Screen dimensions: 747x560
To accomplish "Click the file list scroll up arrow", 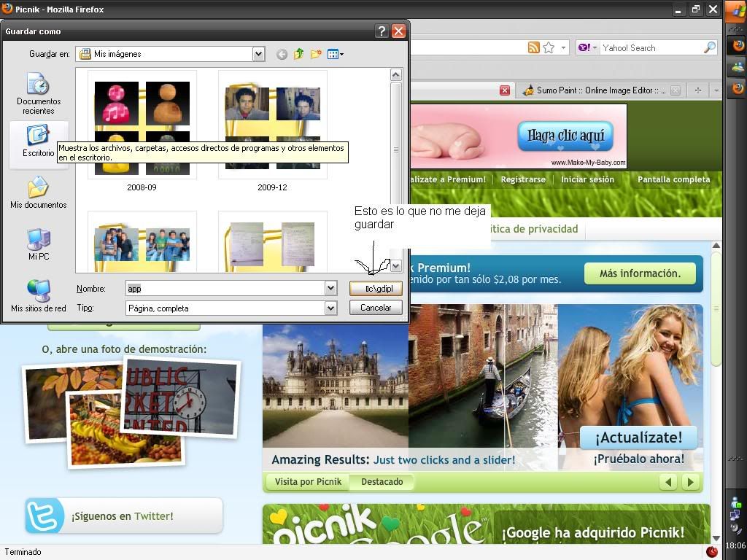I will (396, 75).
